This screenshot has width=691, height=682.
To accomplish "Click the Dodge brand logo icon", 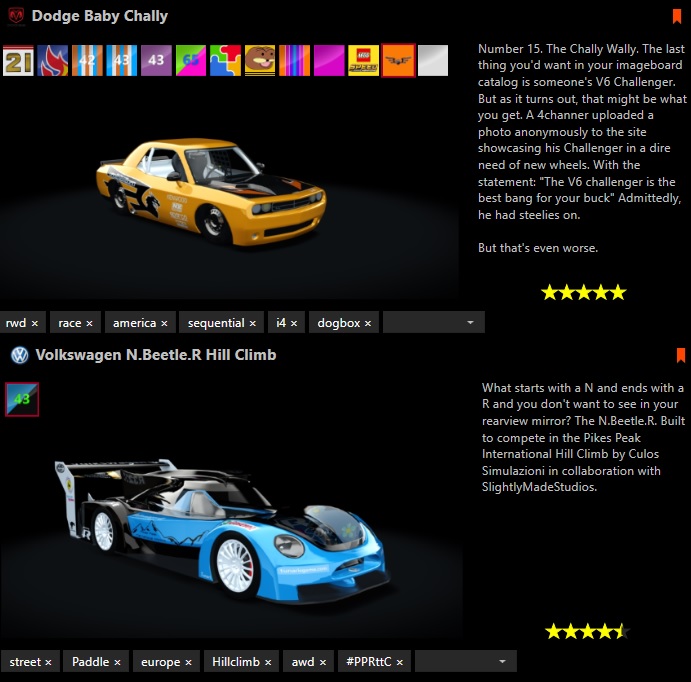I will tap(16, 16).
